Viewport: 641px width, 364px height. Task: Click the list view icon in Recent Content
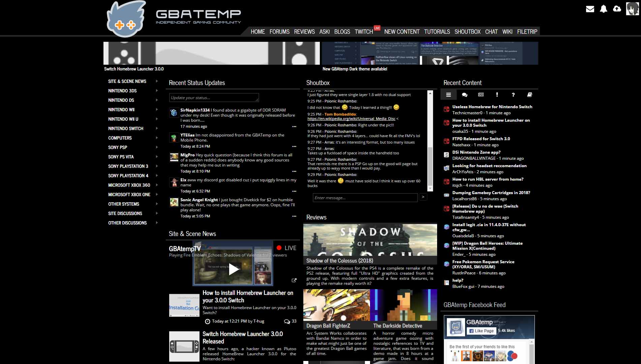point(448,95)
